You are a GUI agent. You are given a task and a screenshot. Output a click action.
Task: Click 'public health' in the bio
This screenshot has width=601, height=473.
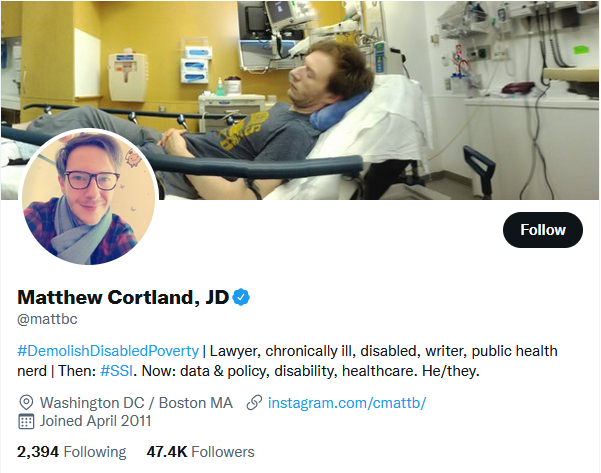point(514,351)
